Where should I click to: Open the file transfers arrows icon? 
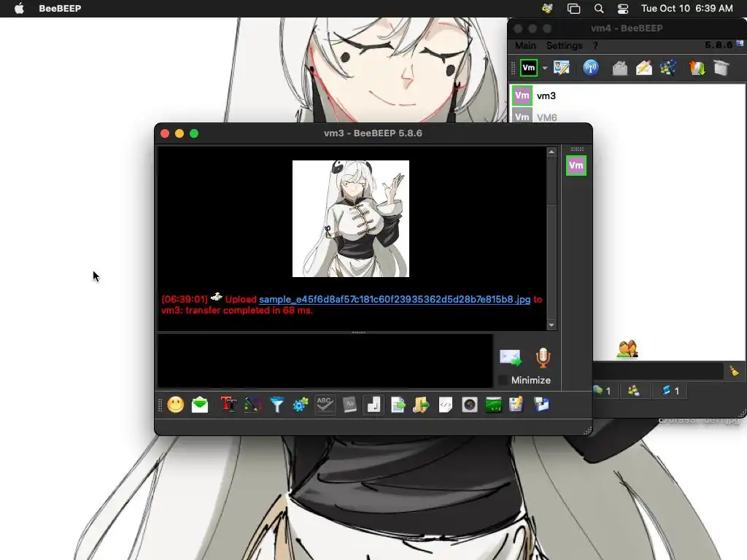[x=697, y=68]
